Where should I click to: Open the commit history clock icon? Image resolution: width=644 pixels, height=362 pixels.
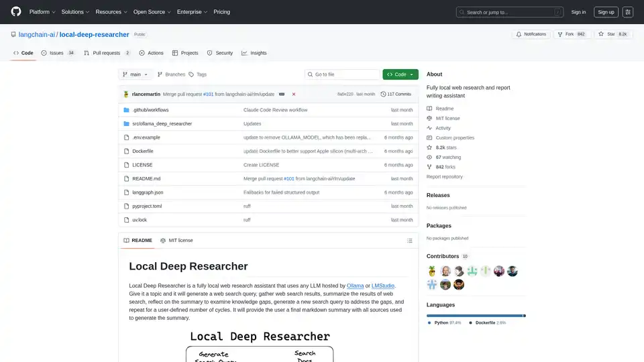[383, 95]
